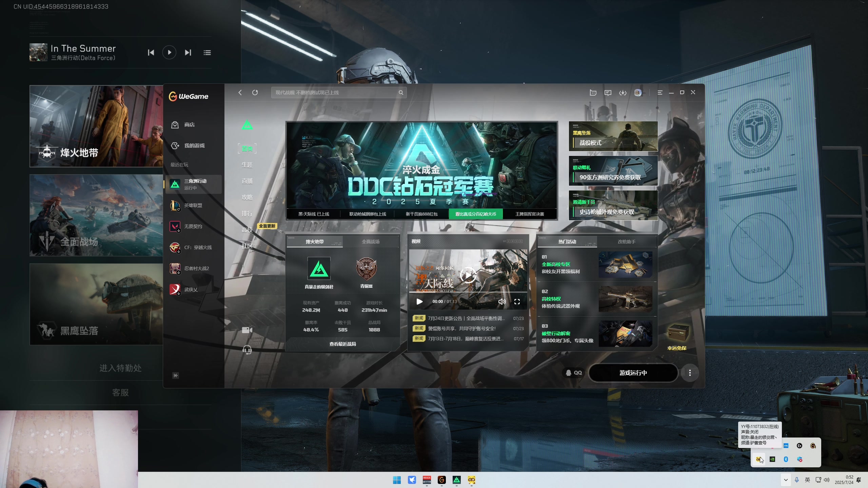Viewport: 868px width, 488px height.
Task: Toggle fullscreen on the video player
Action: click(517, 302)
